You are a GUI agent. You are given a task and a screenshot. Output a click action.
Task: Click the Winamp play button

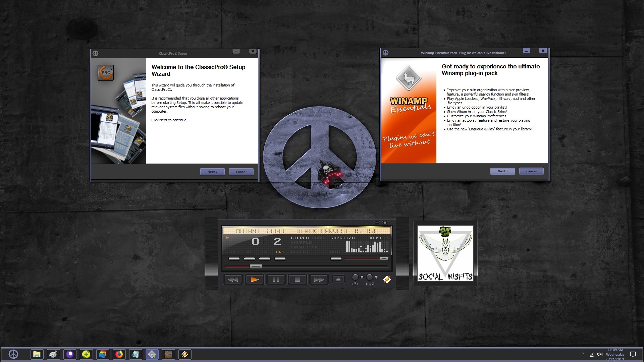[254, 279]
